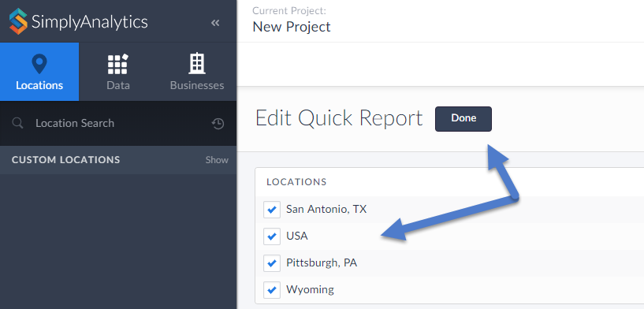
Task: Click the New Project name
Action: click(292, 27)
